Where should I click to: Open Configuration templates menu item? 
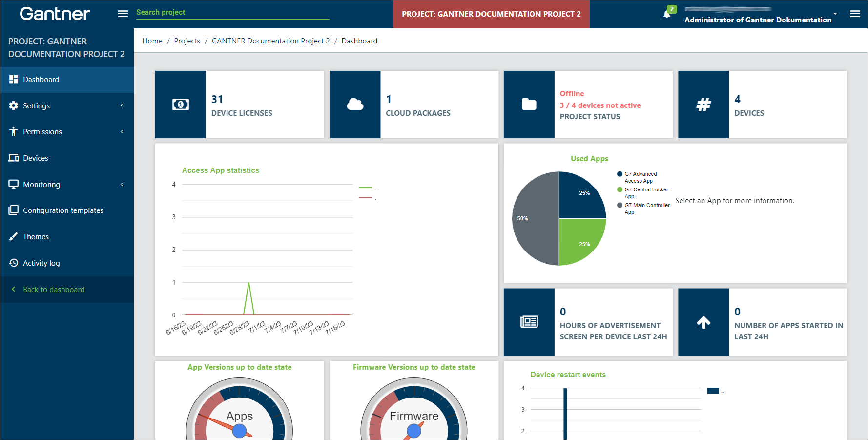click(67, 210)
